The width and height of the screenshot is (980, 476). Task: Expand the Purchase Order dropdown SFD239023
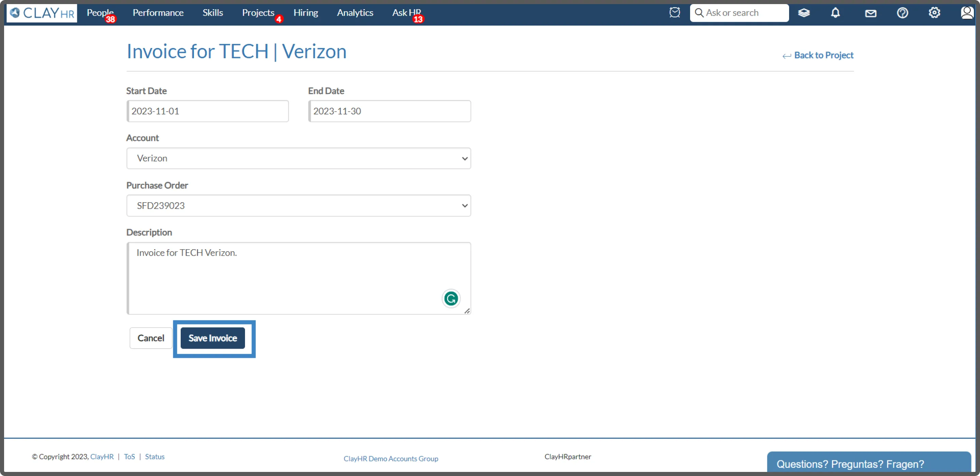click(x=298, y=206)
